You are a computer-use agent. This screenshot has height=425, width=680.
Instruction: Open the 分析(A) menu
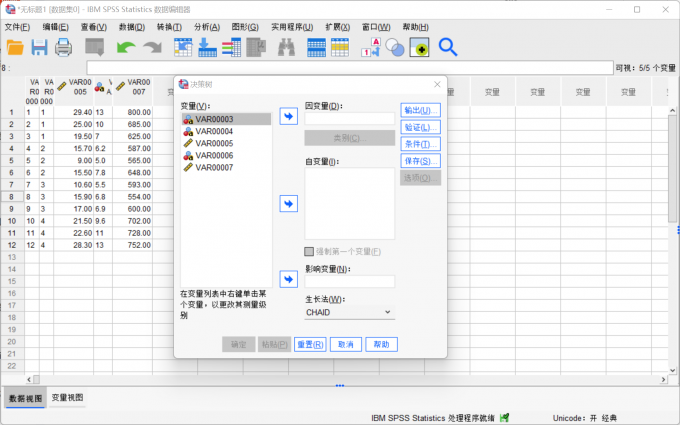click(x=207, y=27)
